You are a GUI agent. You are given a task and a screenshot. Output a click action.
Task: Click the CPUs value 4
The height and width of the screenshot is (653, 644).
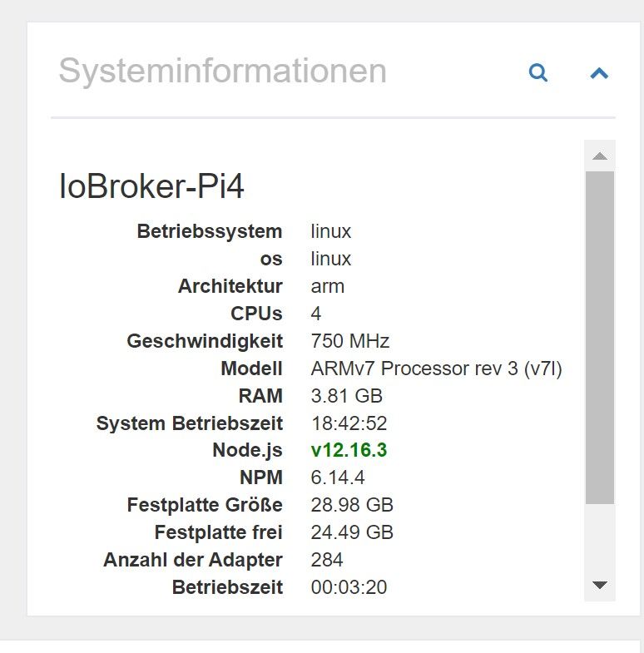[315, 314]
